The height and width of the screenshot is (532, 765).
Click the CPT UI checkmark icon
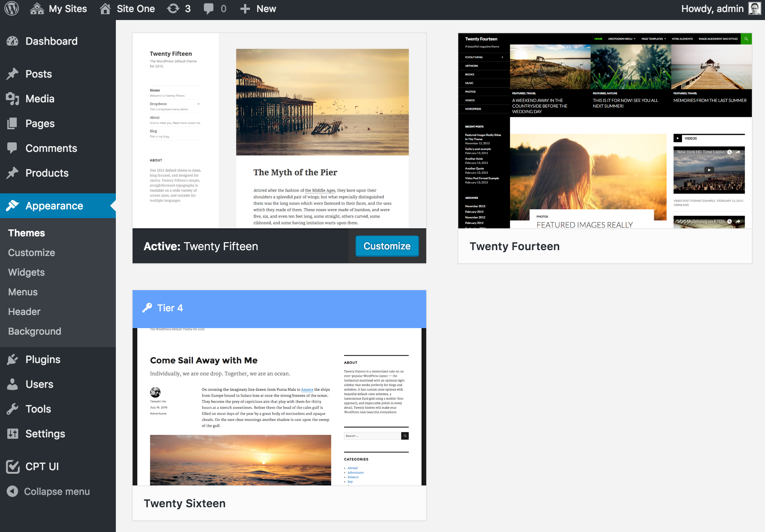pos(13,466)
